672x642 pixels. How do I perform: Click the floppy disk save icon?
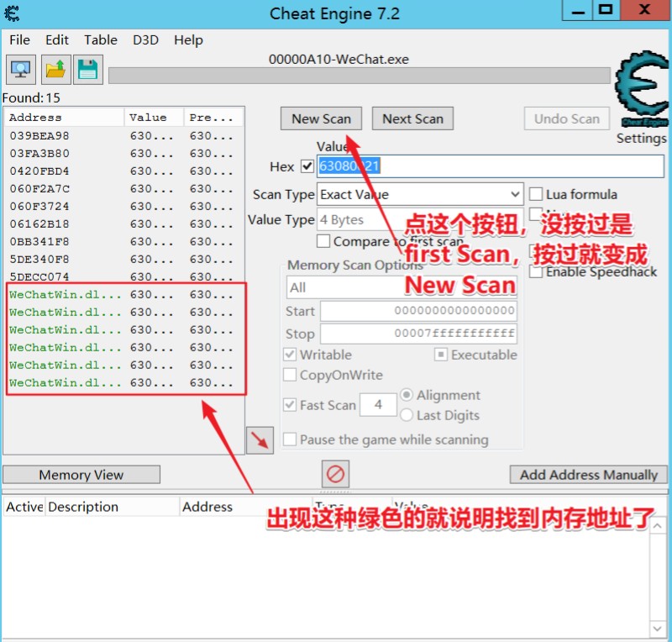pyautogui.click(x=88, y=70)
